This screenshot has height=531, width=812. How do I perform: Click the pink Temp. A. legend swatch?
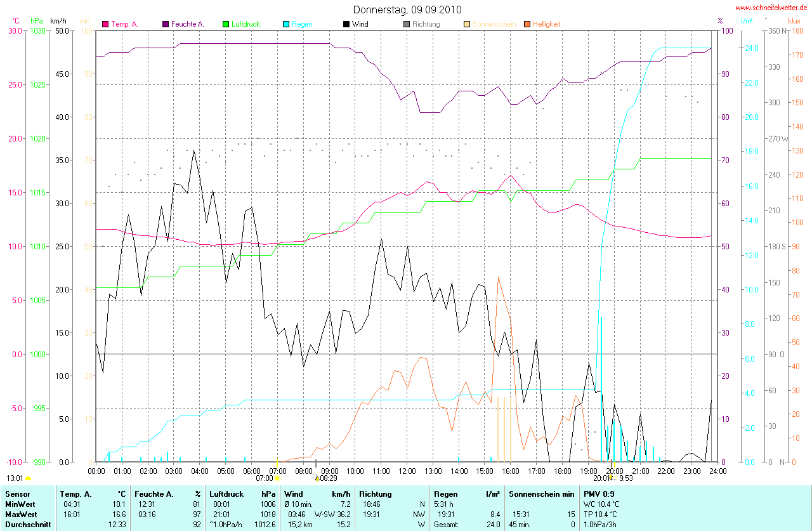[105, 24]
